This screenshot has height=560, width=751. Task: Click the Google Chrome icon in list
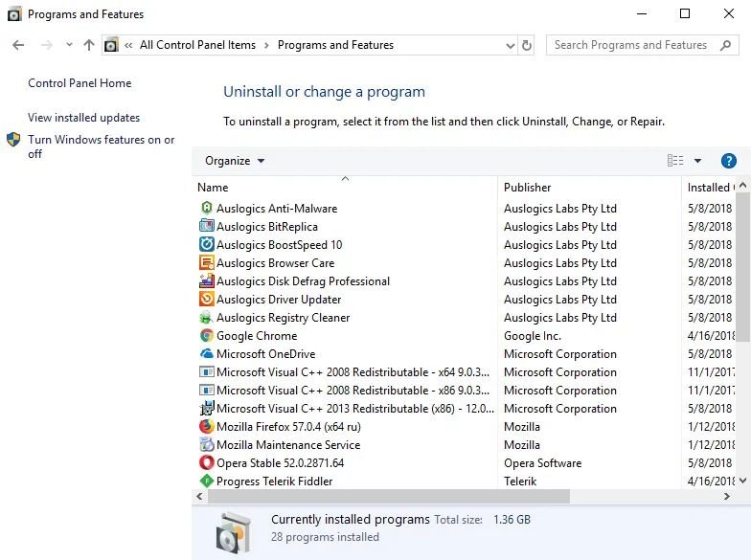207,335
